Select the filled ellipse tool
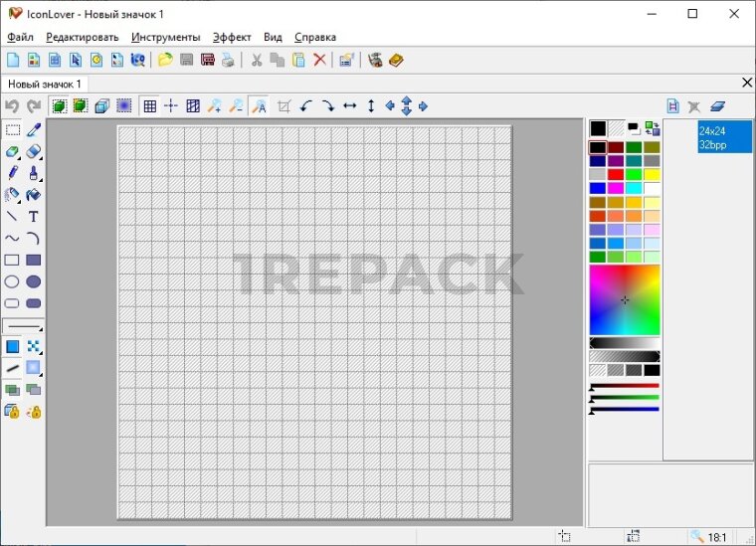756x546 pixels. click(34, 282)
